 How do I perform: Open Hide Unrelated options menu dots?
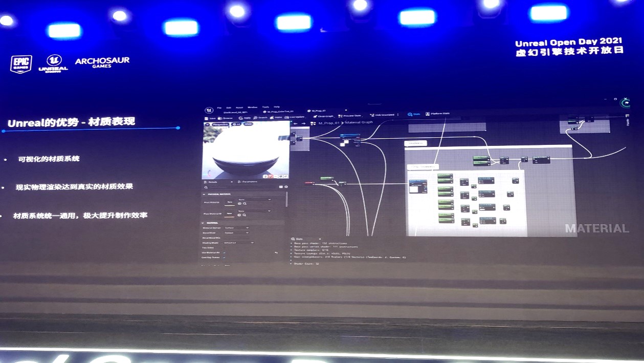[x=398, y=115]
